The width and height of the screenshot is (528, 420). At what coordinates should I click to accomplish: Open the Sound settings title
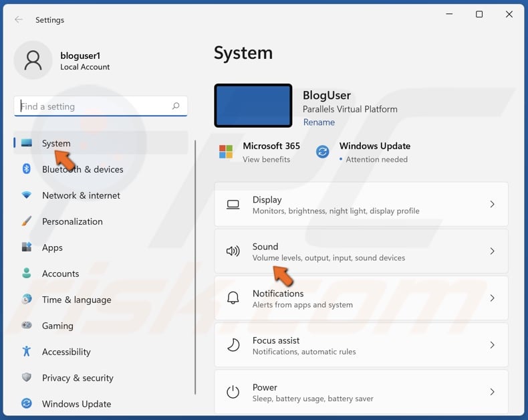pyautogui.click(x=265, y=246)
